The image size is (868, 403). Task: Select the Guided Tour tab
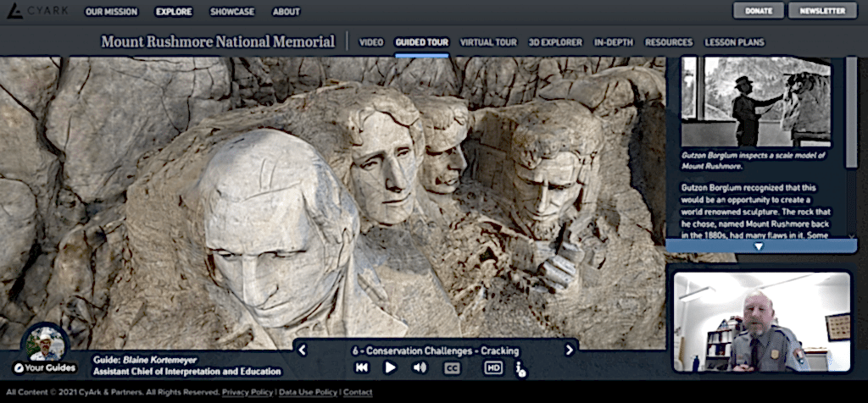pyautogui.click(x=422, y=42)
